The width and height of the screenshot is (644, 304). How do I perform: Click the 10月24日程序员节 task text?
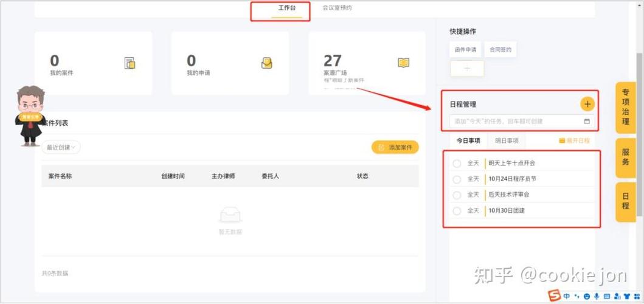click(x=512, y=179)
